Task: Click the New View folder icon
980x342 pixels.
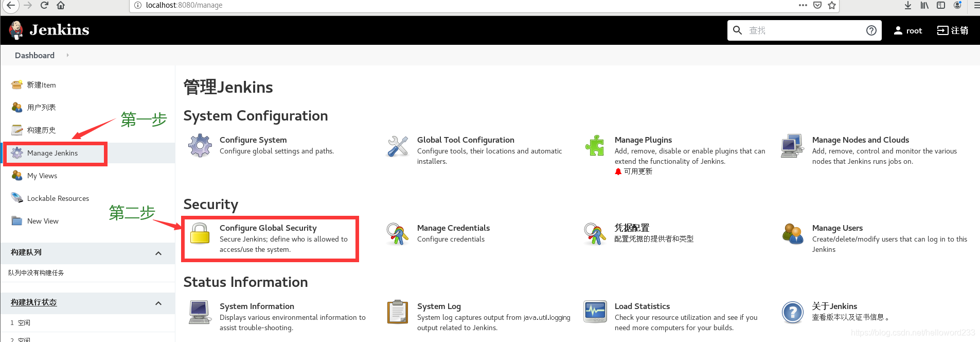Action: coord(17,221)
